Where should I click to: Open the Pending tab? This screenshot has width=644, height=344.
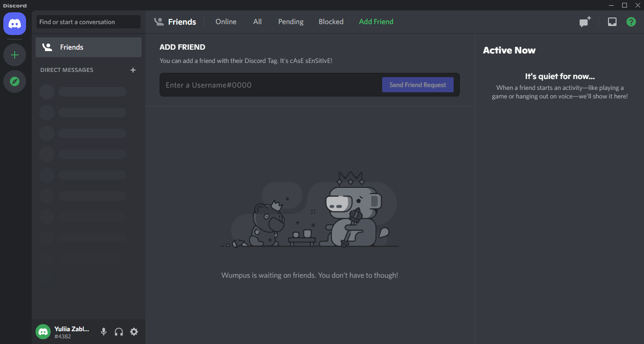click(291, 22)
